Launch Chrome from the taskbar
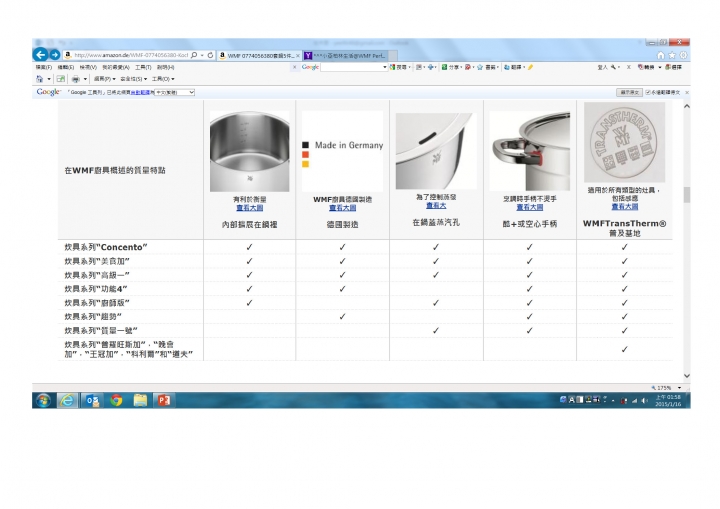 [116, 401]
